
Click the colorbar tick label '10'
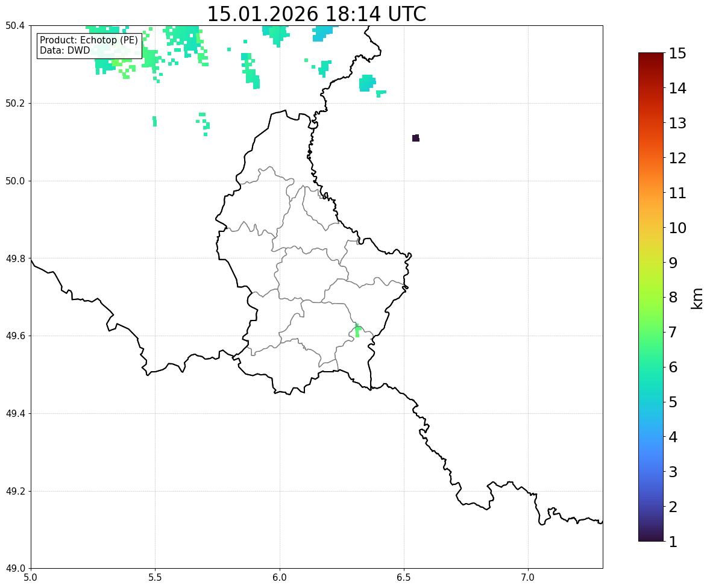pos(677,228)
